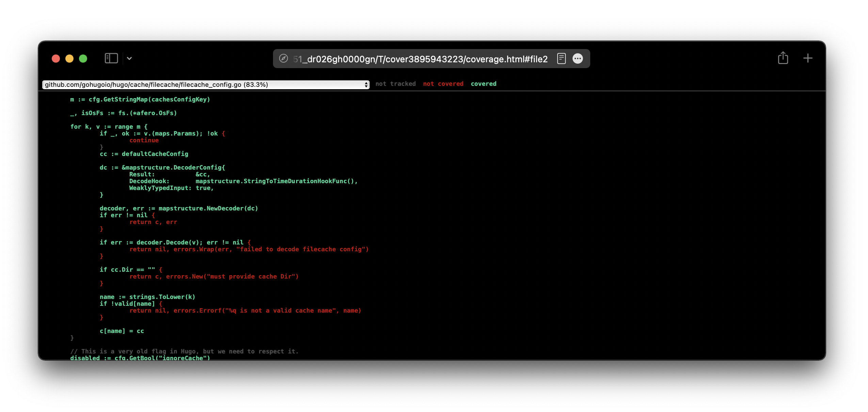Image resolution: width=868 pixels, height=412 pixels.
Task: Expand the tab group chevron menu
Action: click(x=129, y=58)
